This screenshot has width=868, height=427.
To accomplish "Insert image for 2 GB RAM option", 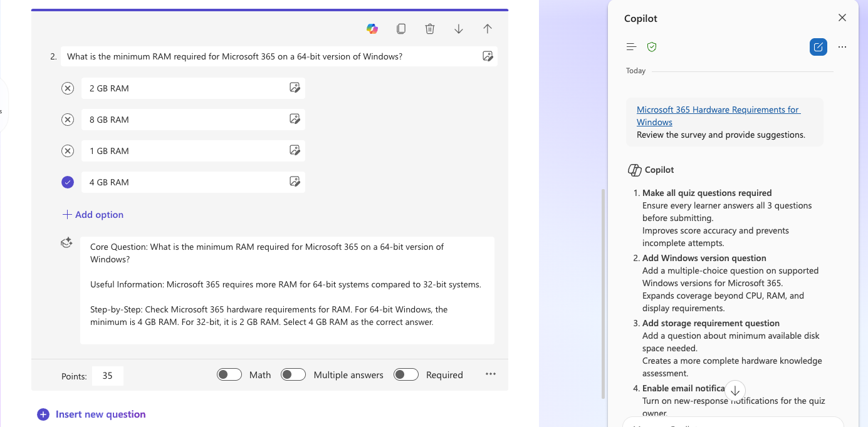I will pos(295,88).
